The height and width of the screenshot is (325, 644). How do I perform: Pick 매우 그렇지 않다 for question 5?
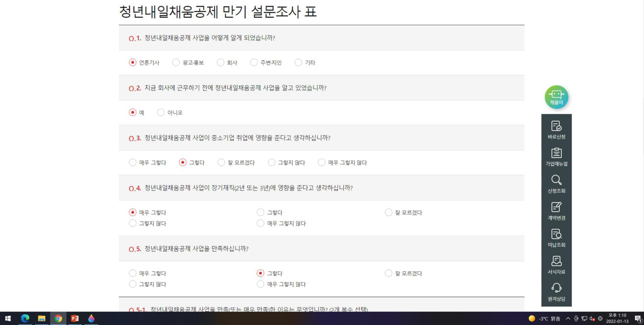pos(260,284)
